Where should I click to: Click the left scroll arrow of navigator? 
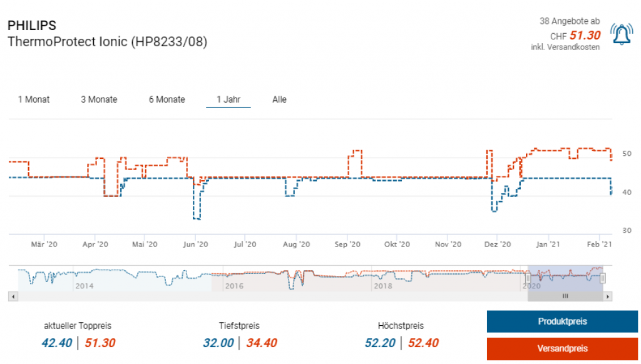click(13, 296)
